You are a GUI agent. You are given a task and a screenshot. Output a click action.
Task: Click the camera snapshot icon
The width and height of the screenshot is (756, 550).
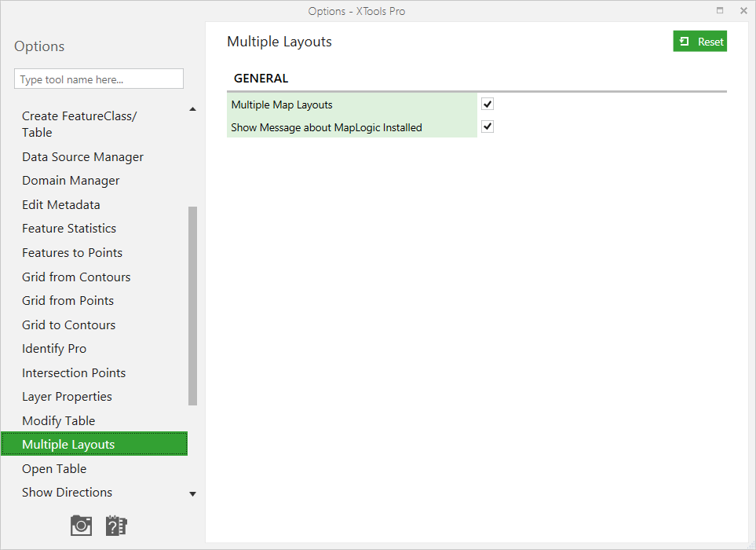(81, 526)
